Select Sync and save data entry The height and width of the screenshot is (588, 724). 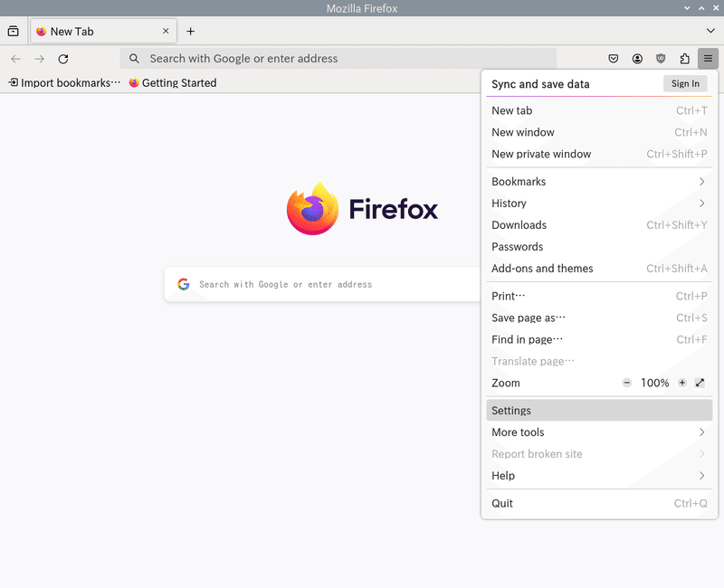point(540,84)
